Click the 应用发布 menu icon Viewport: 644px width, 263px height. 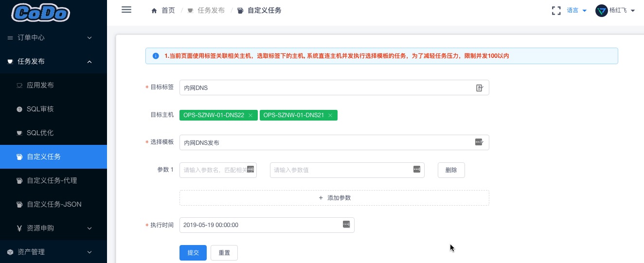tap(19, 85)
